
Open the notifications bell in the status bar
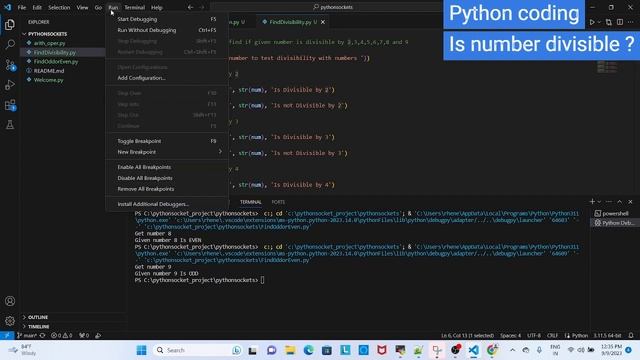click(x=631, y=335)
